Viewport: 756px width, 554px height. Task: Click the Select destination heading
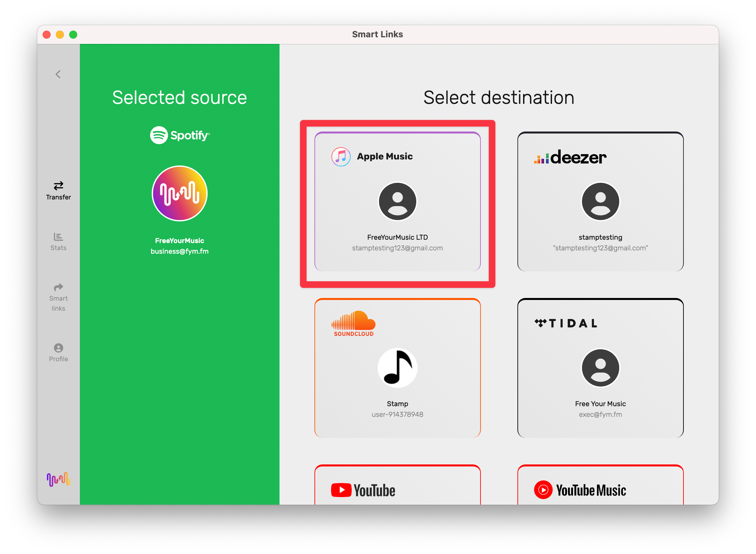click(x=499, y=98)
